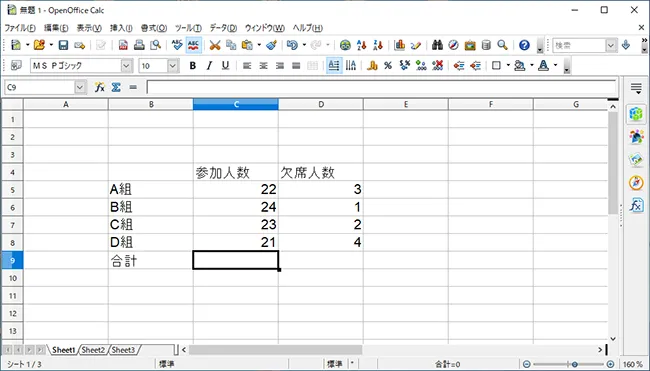
Task: Toggle underline formatting
Action: click(225, 65)
